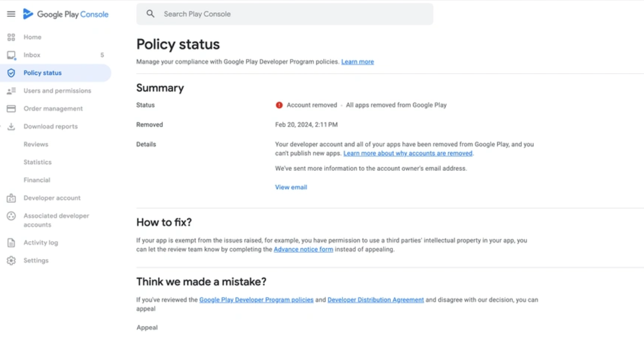The width and height of the screenshot is (644, 339).
Task: Click the Activity log document icon
Action: coord(11,243)
